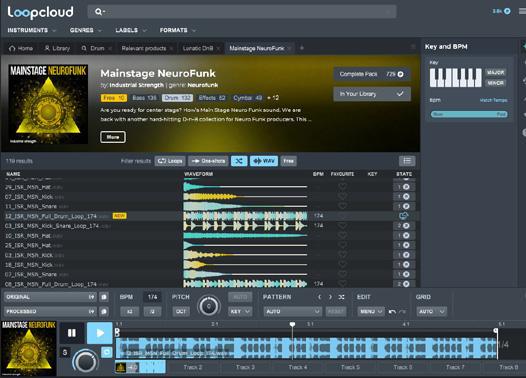Click the downloaded cloud icon for 12_ISR_MSh_Full_Drum_Loop_174
526x378 pixels.
[404, 216]
